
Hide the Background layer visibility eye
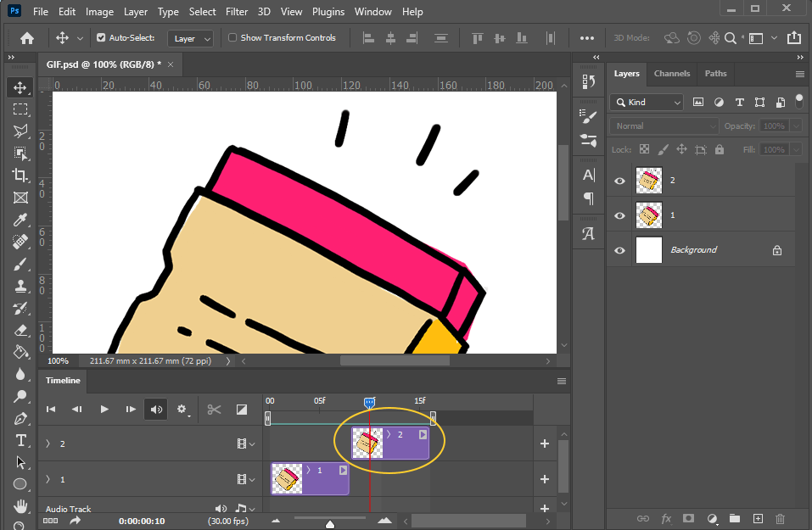pos(619,250)
